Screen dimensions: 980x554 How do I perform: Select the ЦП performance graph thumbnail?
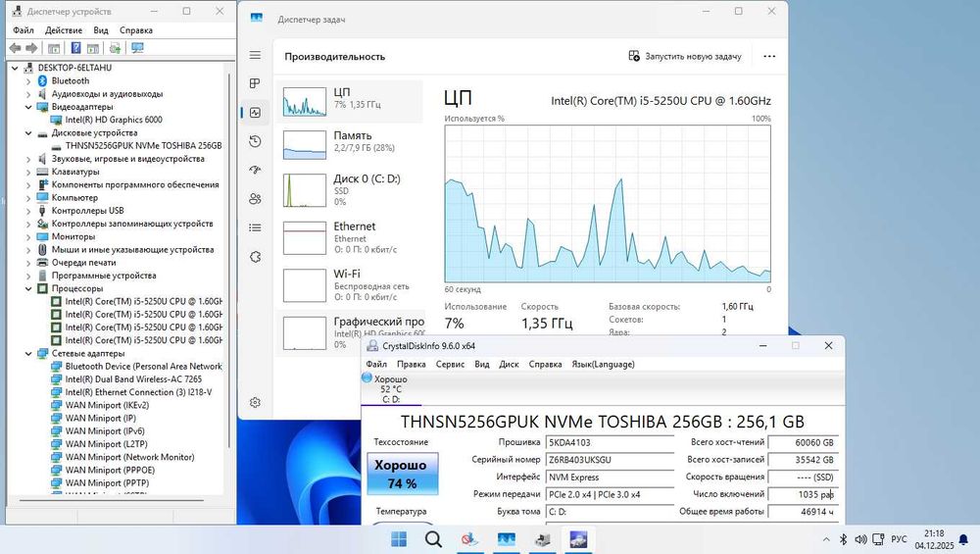[x=305, y=102]
